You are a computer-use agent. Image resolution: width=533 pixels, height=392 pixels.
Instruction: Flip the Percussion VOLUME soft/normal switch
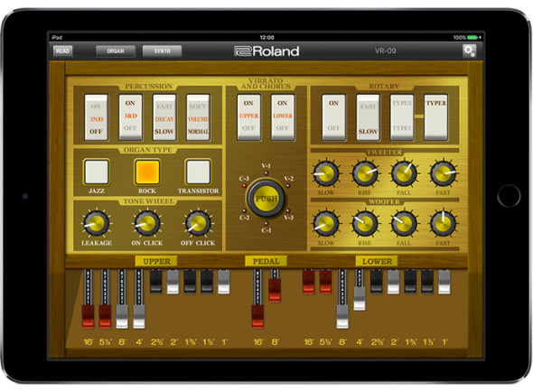click(198, 117)
